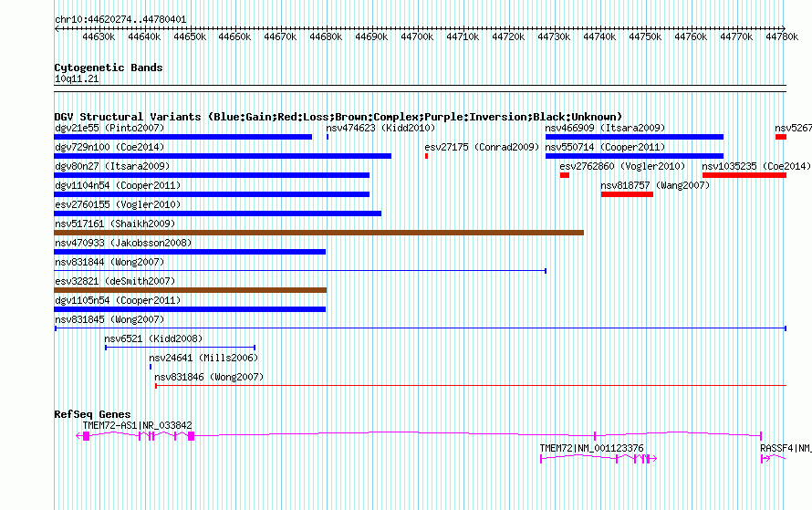Screen dimensions: 812x510
Task: Open the nsv1035235 (Coe2014) label
Action: pos(756,166)
